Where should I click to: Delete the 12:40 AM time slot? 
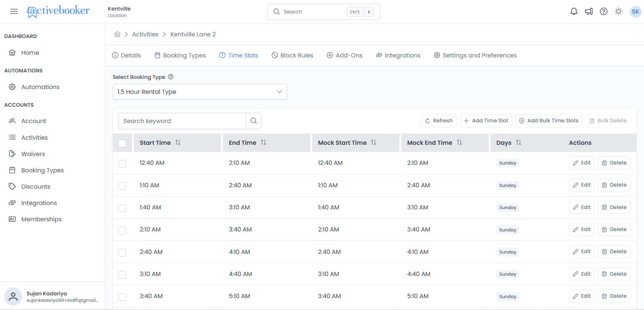pos(614,163)
